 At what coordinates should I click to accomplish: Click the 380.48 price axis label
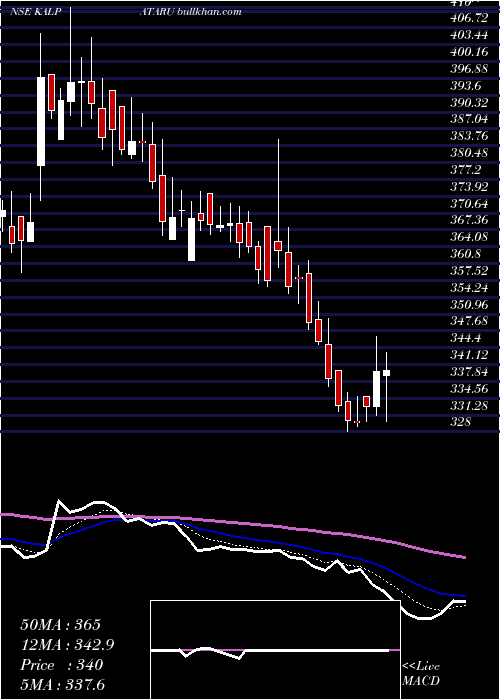(x=469, y=153)
